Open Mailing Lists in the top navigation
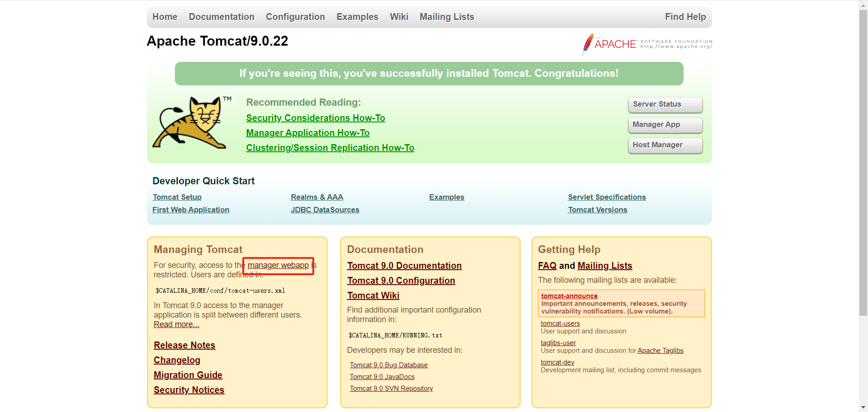Viewport: 868px width, 412px height. point(447,17)
